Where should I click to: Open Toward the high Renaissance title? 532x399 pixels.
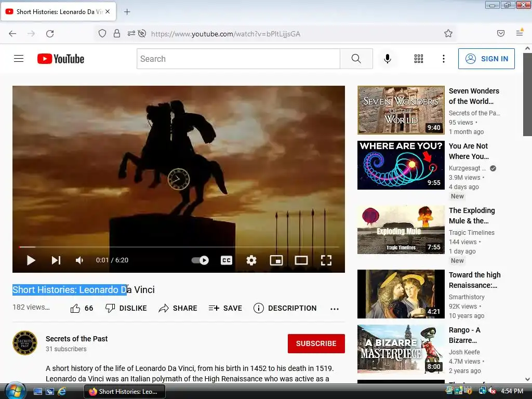pyautogui.click(x=474, y=280)
